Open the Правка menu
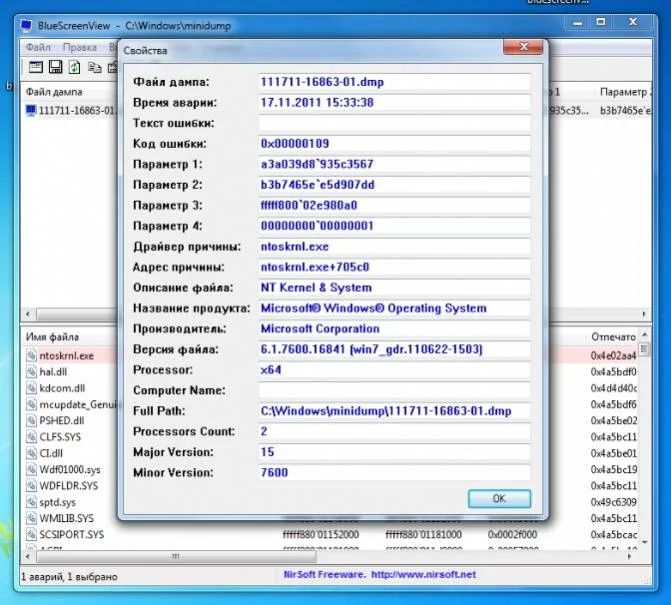671x605 pixels. tap(80, 47)
